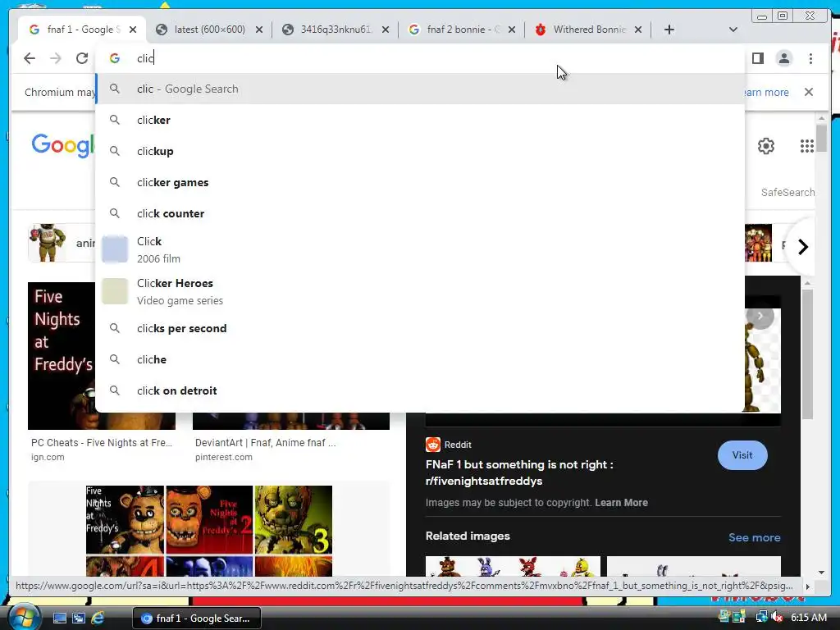Open Google quick settings gear
This screenshot has height=630, width=840.
click(x=766, y=146)
